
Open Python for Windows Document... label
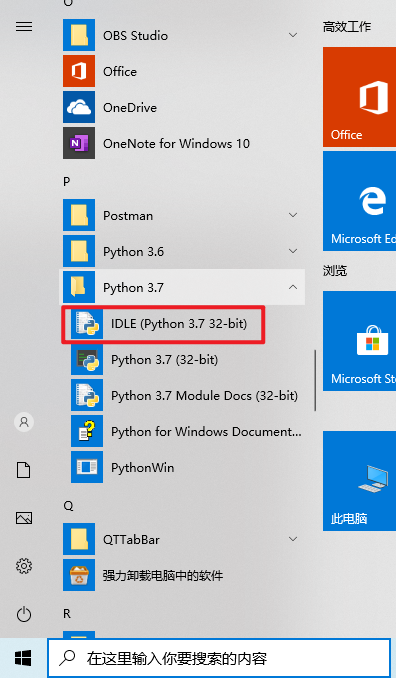pos(206,432)
